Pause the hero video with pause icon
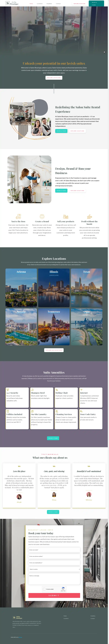This screenshot has width=109, height=644. (x=104, y=52)
